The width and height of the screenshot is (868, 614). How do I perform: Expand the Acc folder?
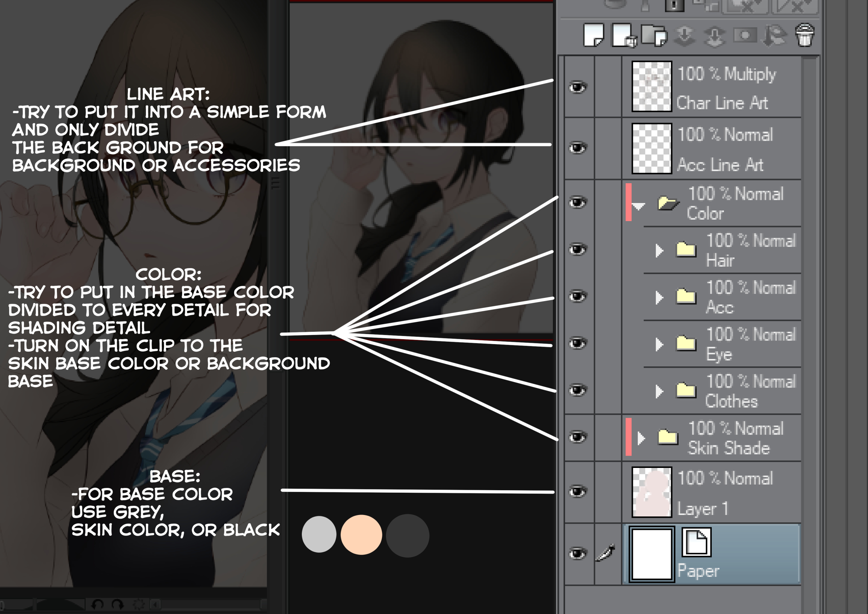pyautogui.click(x=659, y=297)
